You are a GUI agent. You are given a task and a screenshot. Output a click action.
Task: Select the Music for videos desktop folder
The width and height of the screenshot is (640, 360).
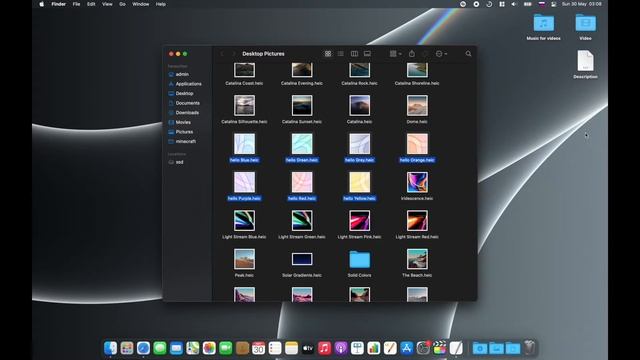544,23
